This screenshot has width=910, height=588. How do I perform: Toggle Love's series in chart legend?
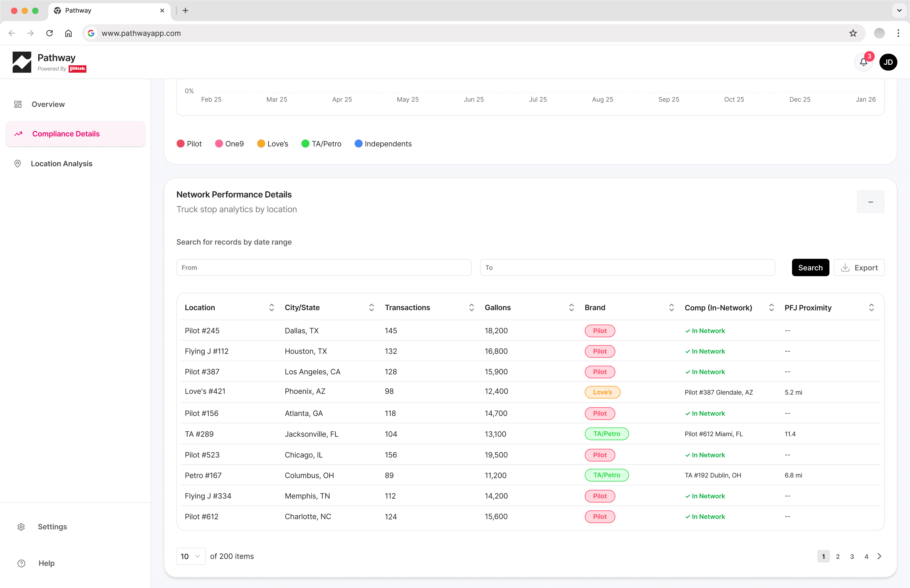coord(272,143)
